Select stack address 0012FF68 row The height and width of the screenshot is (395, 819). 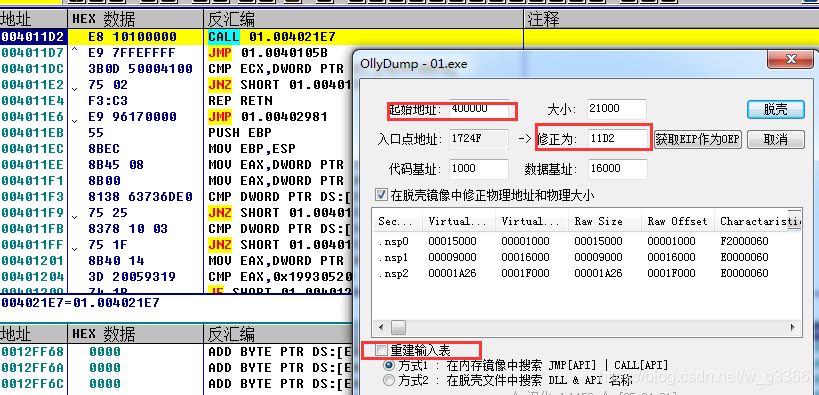(x=32, y=352)
